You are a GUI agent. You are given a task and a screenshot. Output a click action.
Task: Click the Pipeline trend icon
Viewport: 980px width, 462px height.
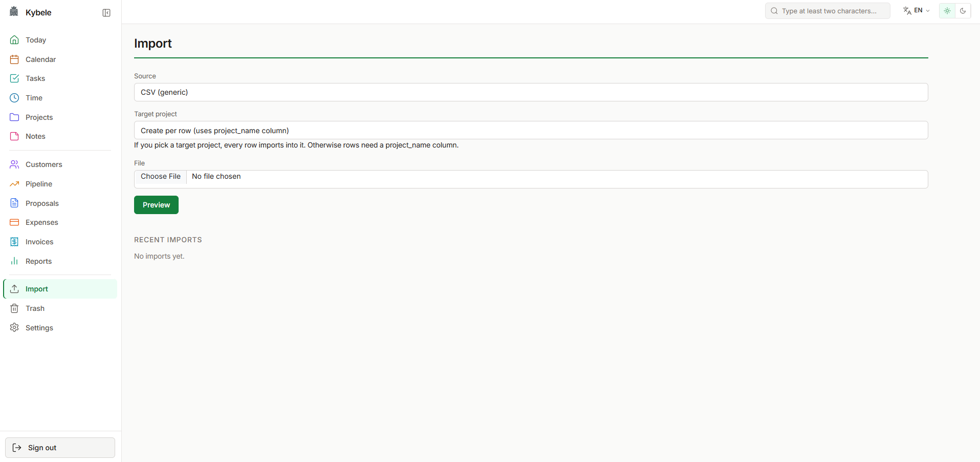tap(14, 184)
